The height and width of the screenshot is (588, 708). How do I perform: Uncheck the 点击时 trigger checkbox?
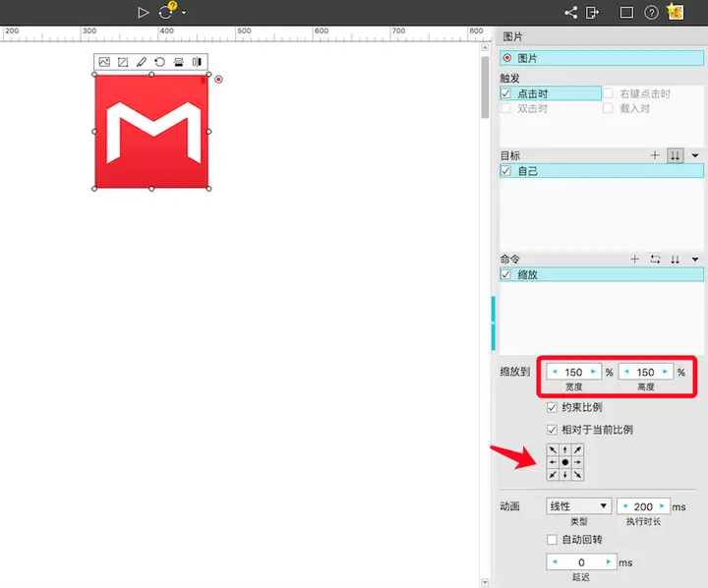coord(505,94)
